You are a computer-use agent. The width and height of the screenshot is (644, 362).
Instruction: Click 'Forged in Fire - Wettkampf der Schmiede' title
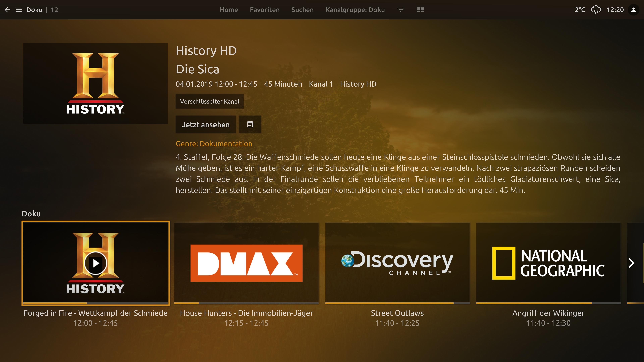click(x=95, y=313)
